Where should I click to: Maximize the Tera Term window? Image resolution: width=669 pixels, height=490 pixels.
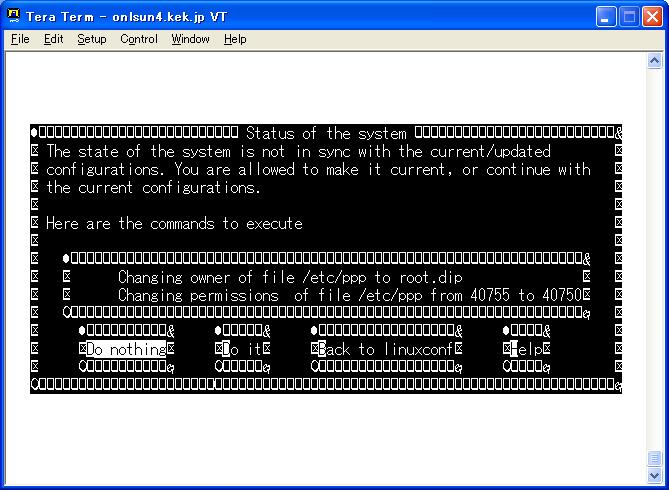[x=629, y=17]
